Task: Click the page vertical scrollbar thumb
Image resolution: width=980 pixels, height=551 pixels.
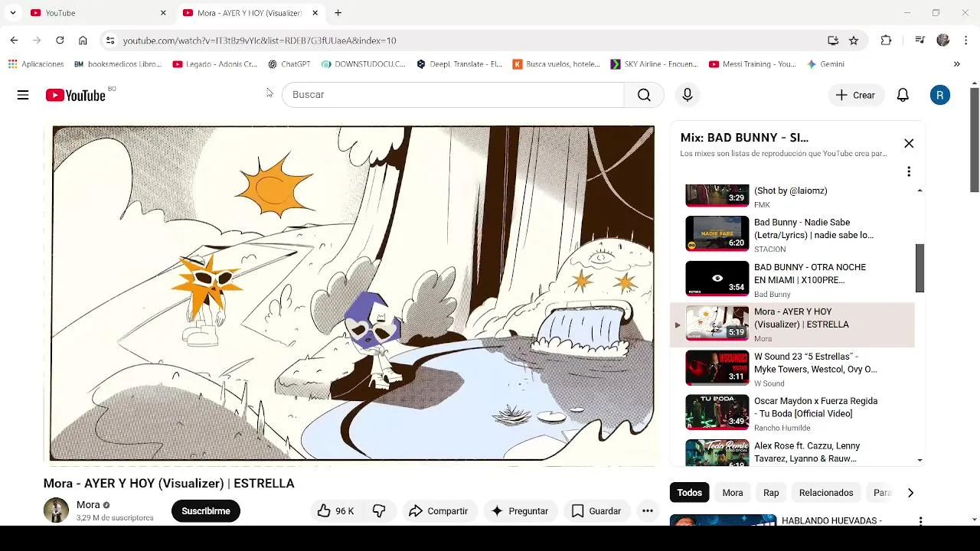Action: [x=975, y=140]
